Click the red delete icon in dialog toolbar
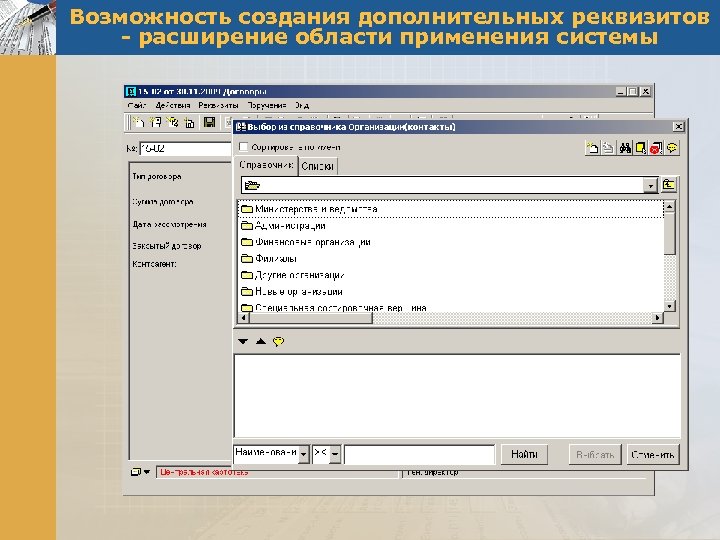This screenshot has height=540, width=720. coord(656,148)
